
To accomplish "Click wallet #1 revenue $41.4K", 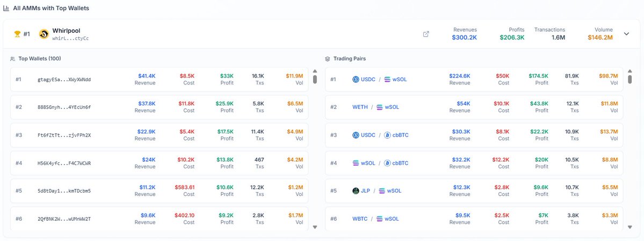I will [x=147, y=76].
